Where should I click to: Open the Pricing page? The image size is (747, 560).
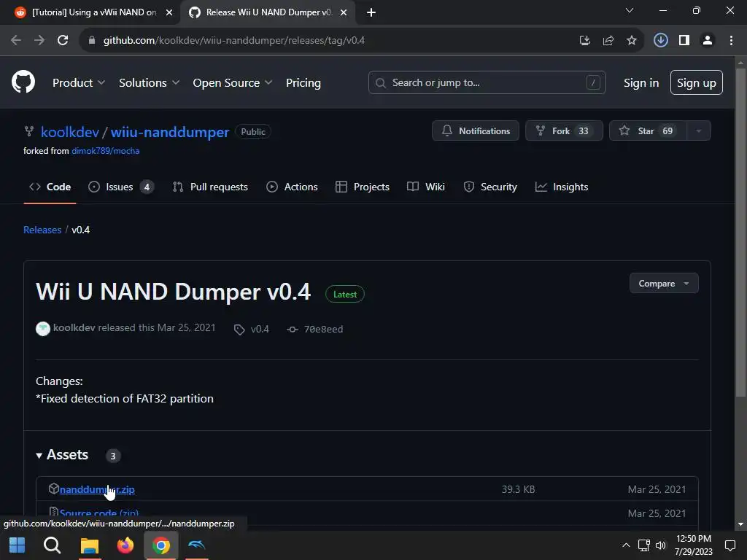[303, 83]
